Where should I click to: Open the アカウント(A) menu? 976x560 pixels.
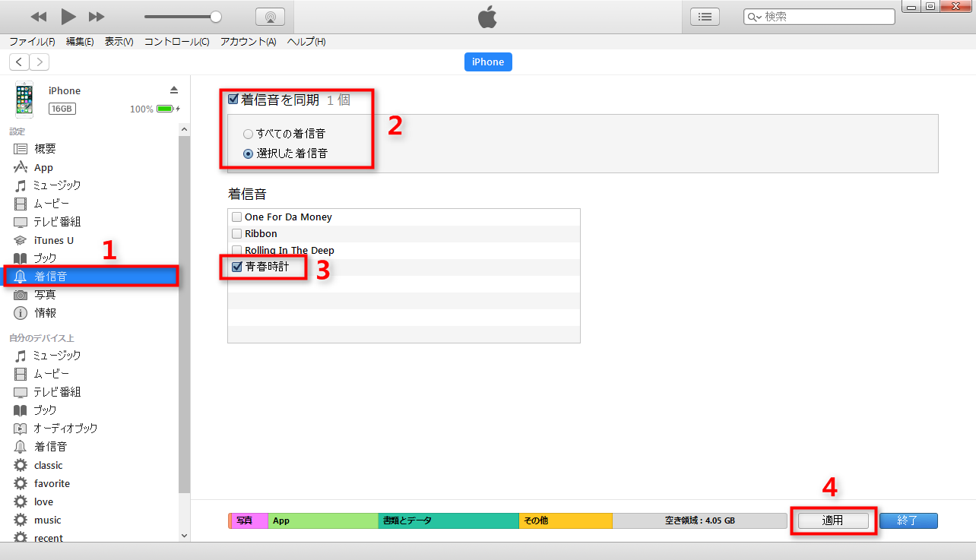point(248,42)
